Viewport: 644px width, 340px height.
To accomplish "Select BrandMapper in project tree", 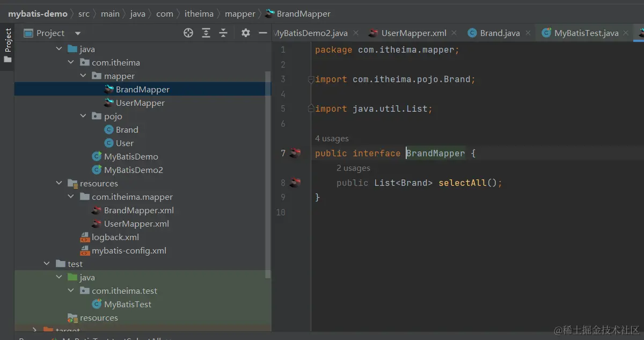I will coord(143,89).
